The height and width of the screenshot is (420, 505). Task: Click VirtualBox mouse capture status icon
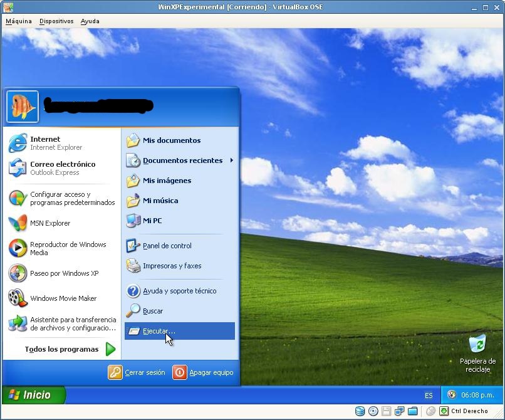(x=430, y=411)
